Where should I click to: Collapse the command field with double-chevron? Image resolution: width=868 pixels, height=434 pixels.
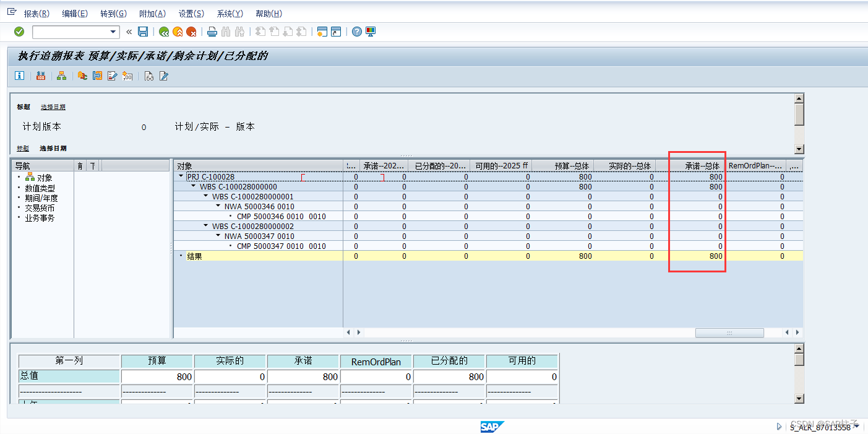[129, 32]
